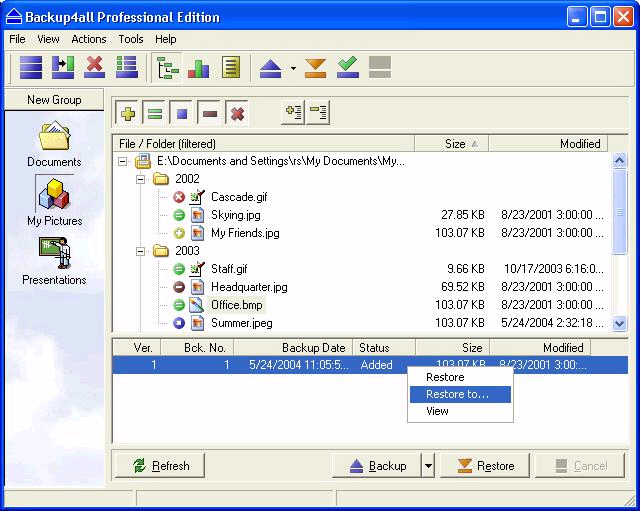This screenshot has height=512, width=641.
Task: Select Staff.gif in the file tree
Action: [x=229, y=269]
